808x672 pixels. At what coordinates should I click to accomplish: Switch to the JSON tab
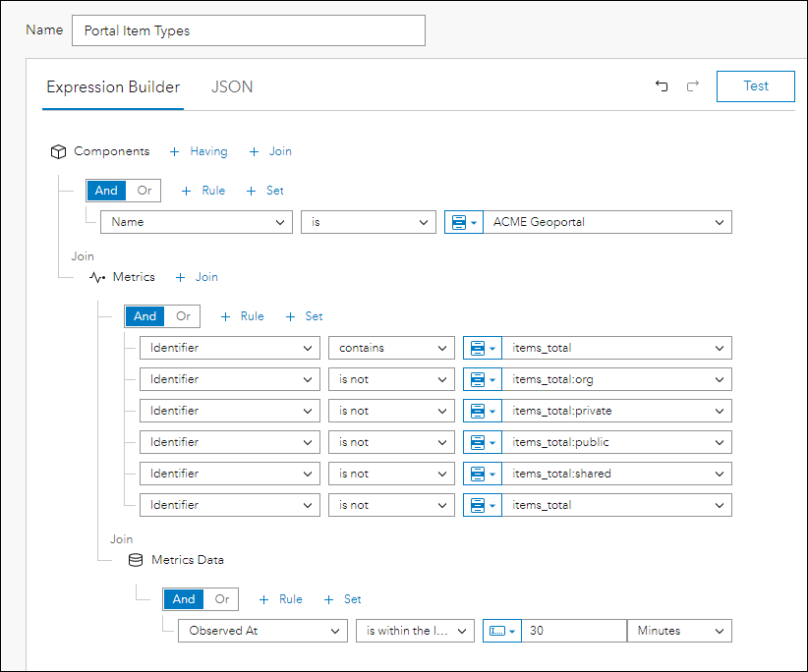232,86
